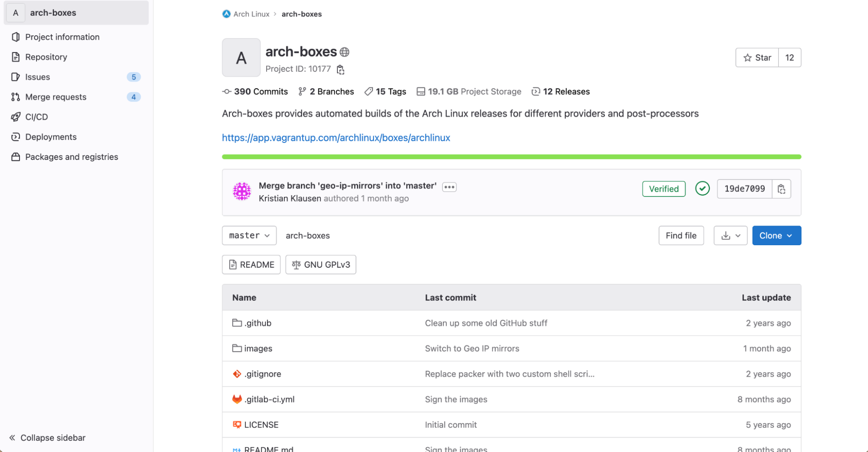The height and width of the screenshot is (452, 868).
Task: View the GNU GPLv3 license
Action: (320, 265)
